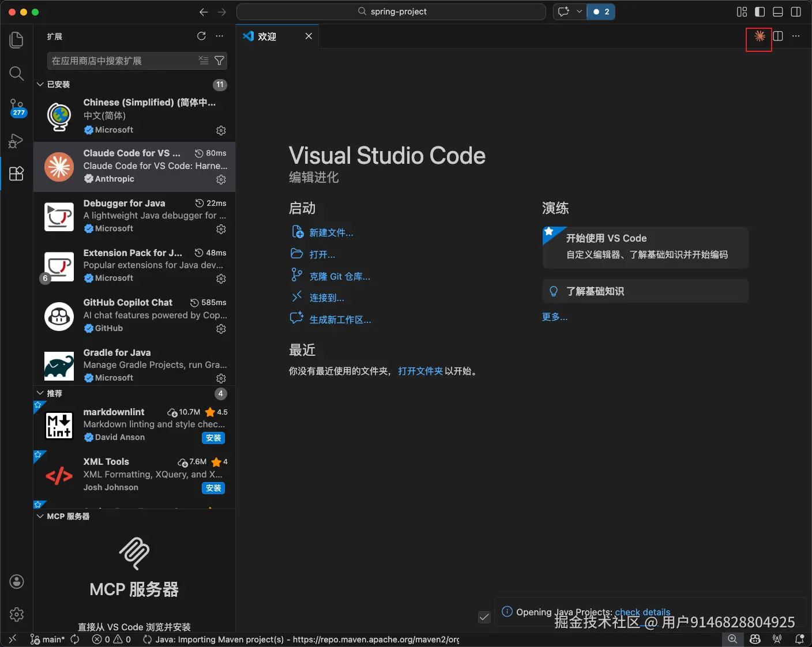Image resolution: width=812 pixels, height=647 pixels.
Task: Open the zoom magnifier in status bar
Action: pos(732,639)
